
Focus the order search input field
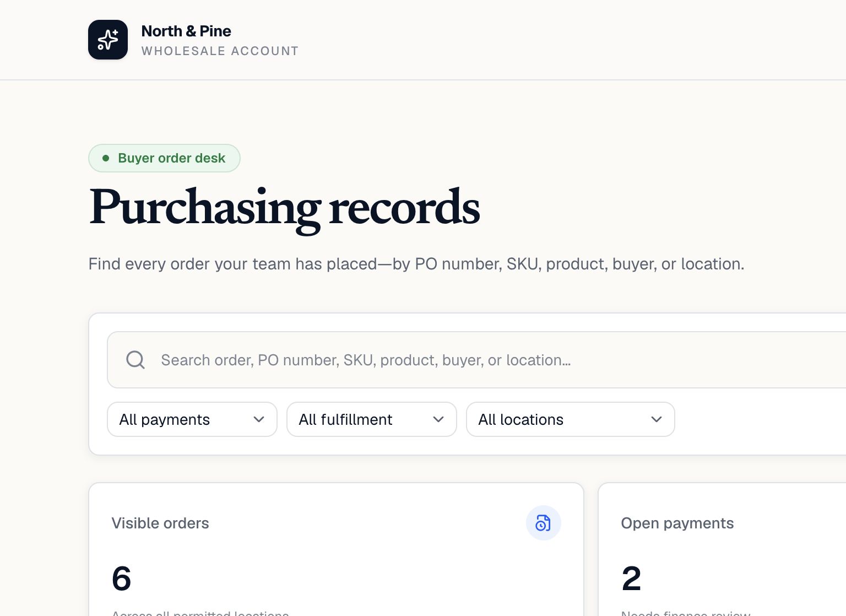pyautogui.click(x=477, y=360)
